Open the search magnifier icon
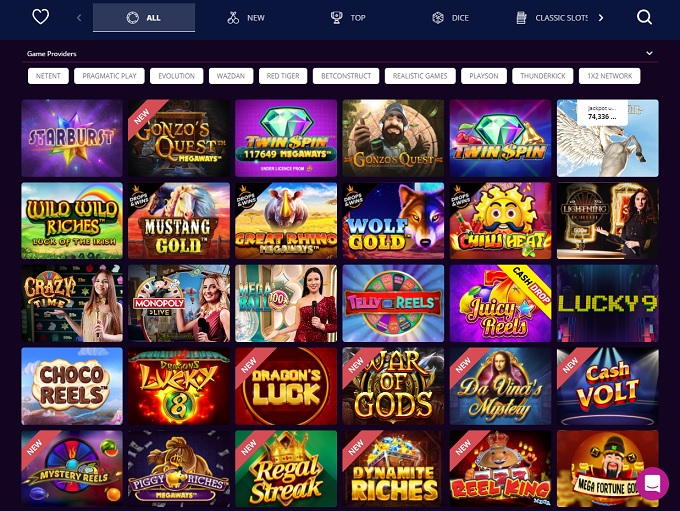This screenshot has width=680, height=511. coord(644,17)
